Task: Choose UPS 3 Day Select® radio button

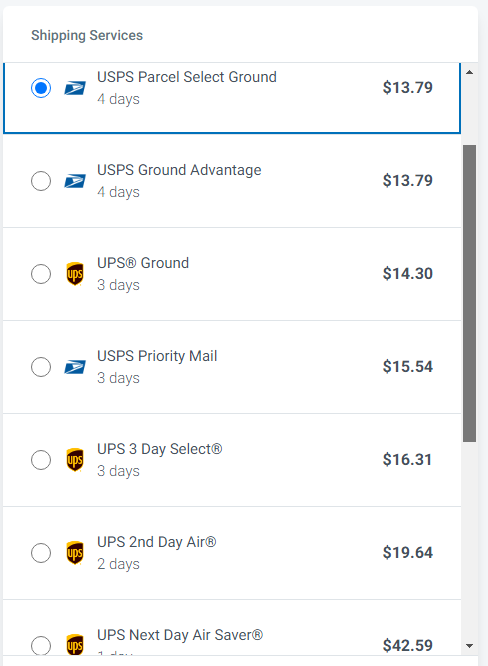Action: [41, 460]
